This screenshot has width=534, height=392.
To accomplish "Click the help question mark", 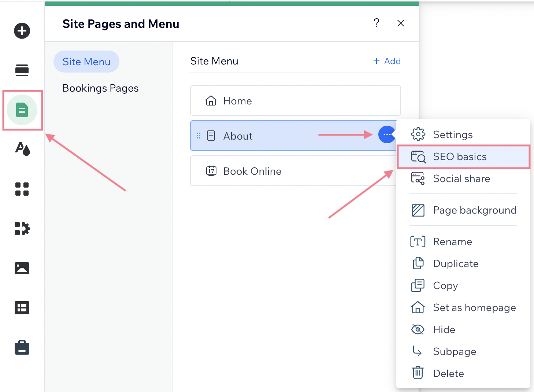I will tap(377, 23).
